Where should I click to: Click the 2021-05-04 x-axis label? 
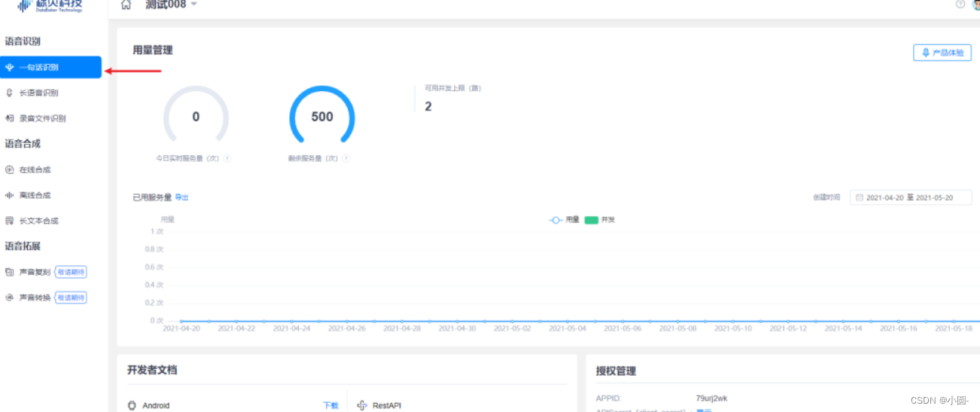tap(567, 328)
